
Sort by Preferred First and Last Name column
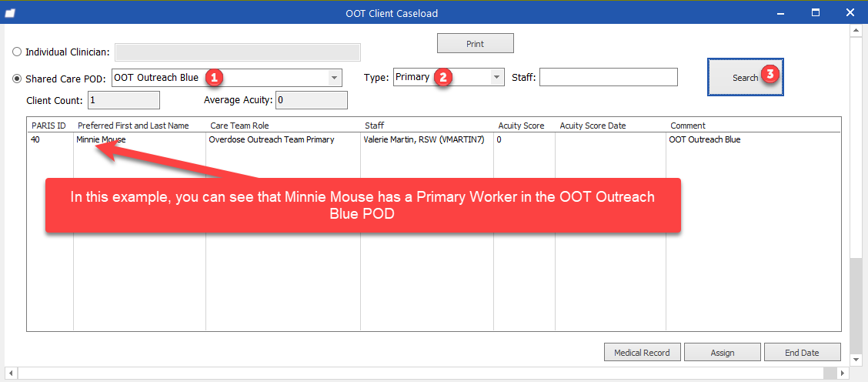tap(133, 126)
